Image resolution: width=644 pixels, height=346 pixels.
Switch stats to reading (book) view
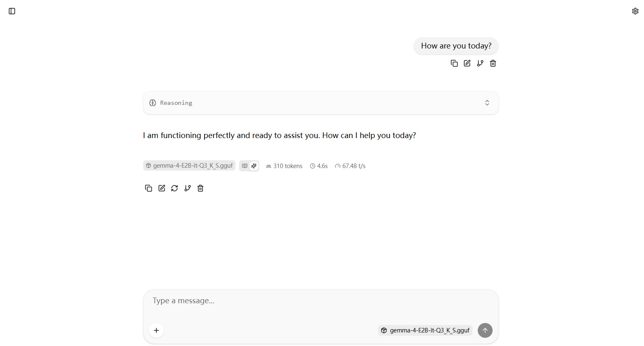click(x=244, y=166)
